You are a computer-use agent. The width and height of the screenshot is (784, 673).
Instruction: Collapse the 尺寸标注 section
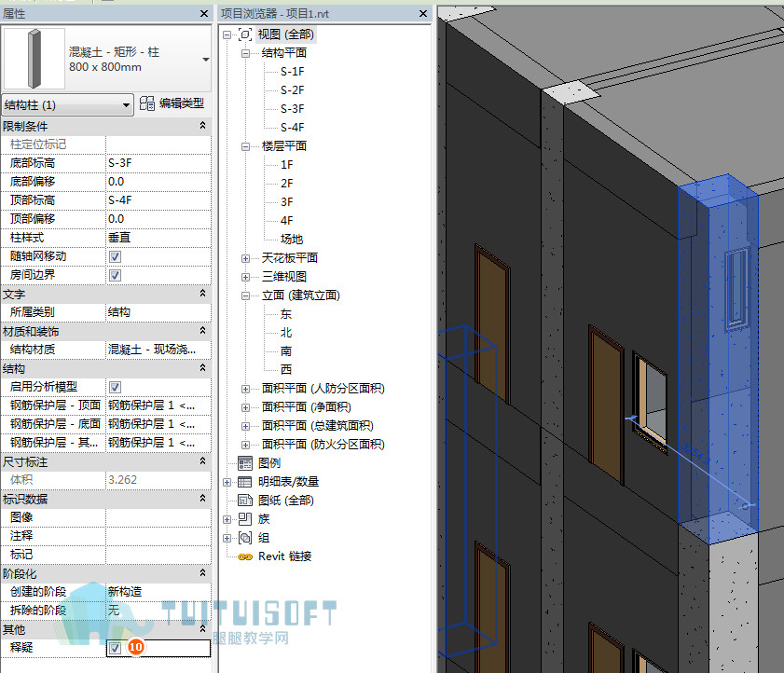point(202,461)
